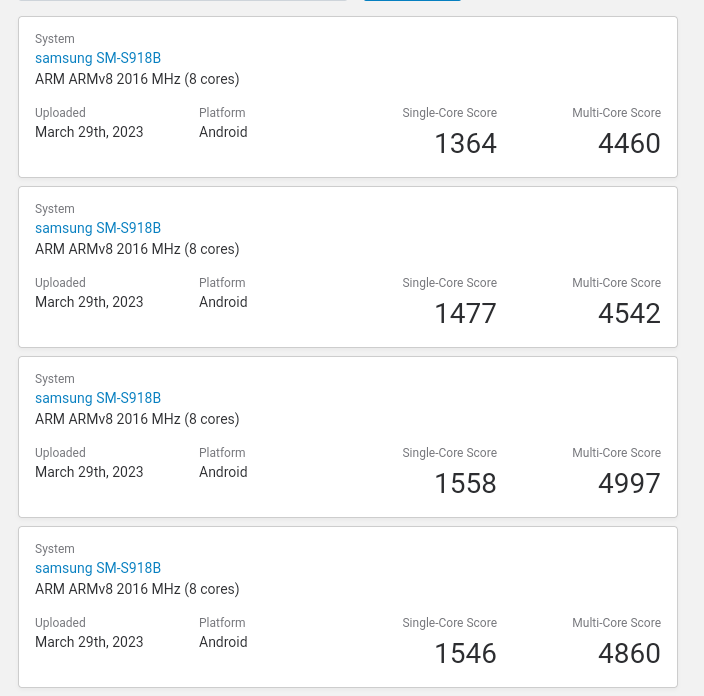Open the samsung SM-S918B link scoring 1546 single-core
This screenshot has width=704, height=696.
tap(98, 568)
